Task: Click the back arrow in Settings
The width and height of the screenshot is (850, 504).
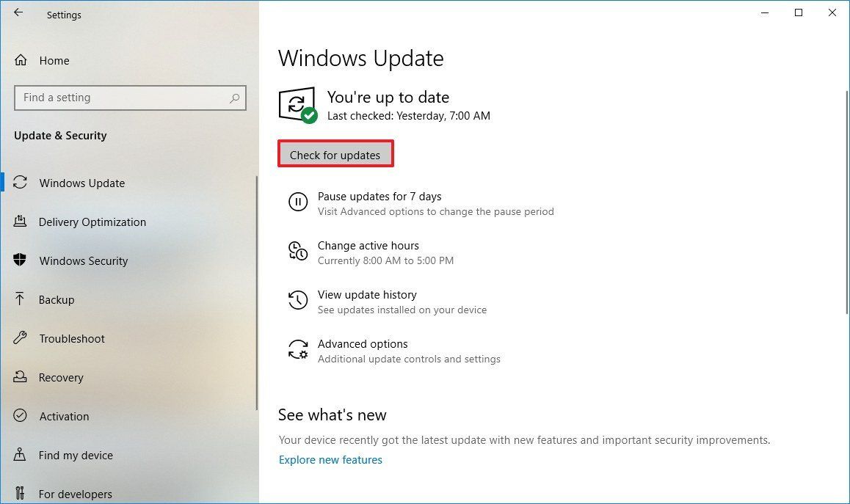Action: 18,12
